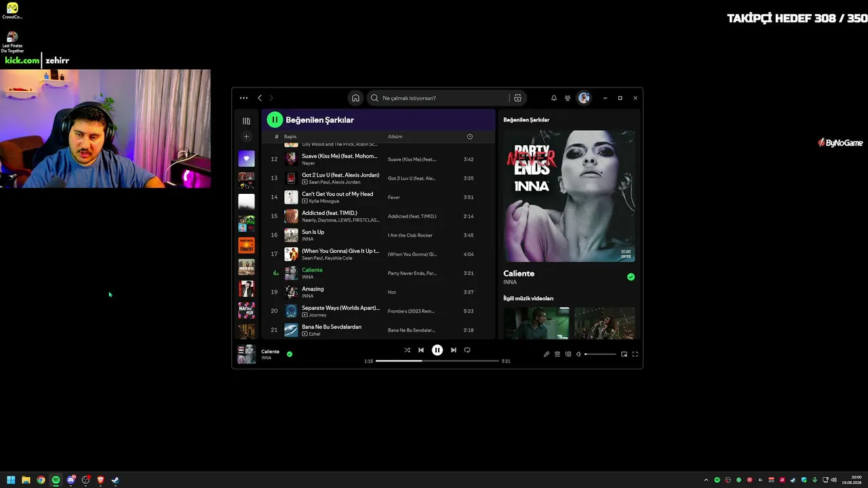Open the notifications bell in Spotify

coord(554,98)
